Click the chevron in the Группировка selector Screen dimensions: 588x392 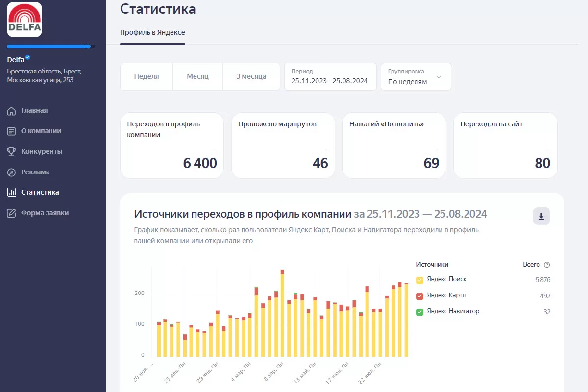tap(439, 77)
